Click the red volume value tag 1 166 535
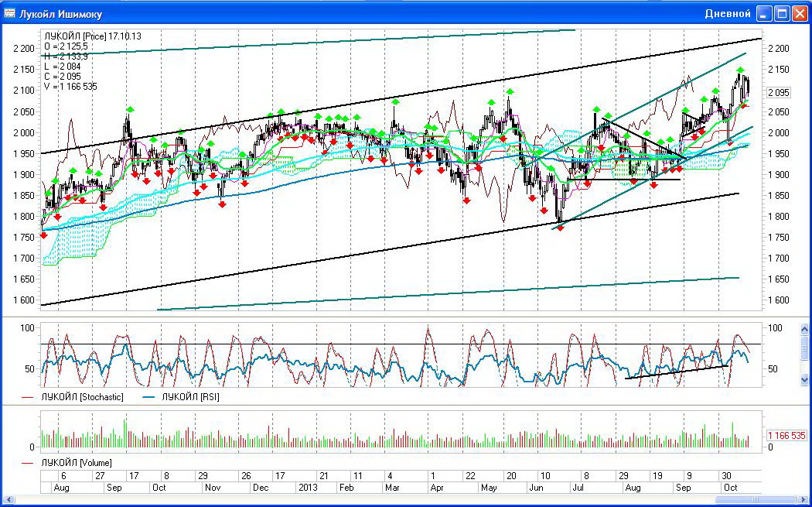This screenshot has height=507, width=812. (786, 436)
